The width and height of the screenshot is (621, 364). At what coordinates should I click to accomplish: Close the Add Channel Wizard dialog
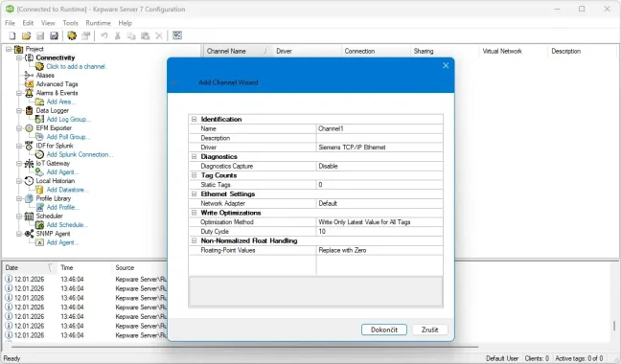[446, 66]
